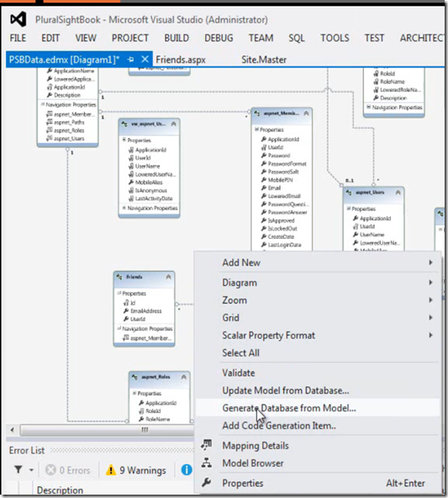This screenshot has height=498, width=448.
Task: Choose Generate Database from Model
Action: [318, 408]
